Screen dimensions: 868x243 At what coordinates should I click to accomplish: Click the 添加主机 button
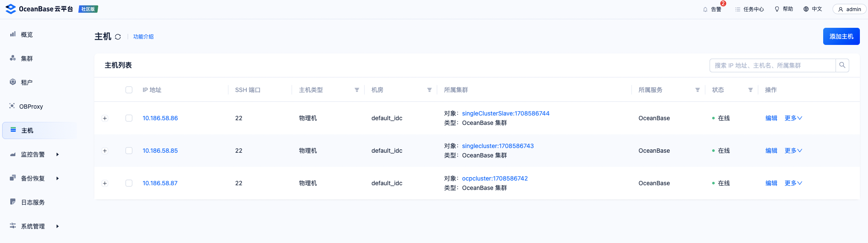tap(841, 36)
